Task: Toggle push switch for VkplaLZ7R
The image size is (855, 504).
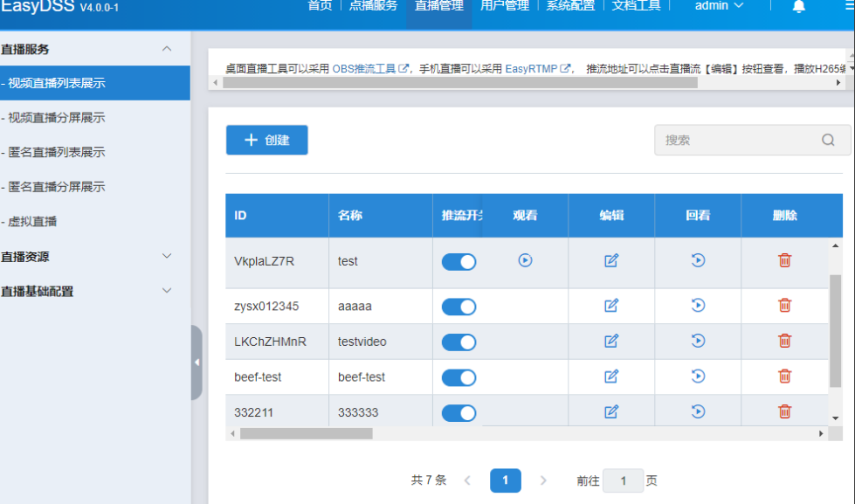Action: (459, 262)
